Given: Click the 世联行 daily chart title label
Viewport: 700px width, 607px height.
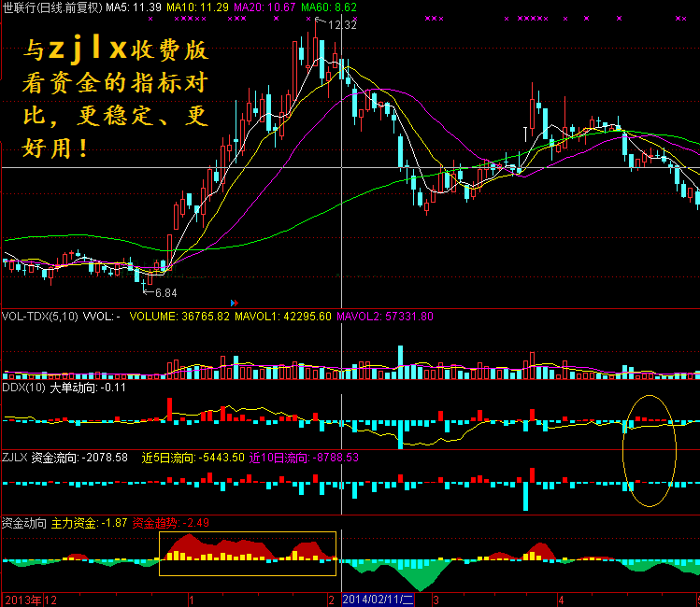Looking at the screenshot, I should pos(51,7).
